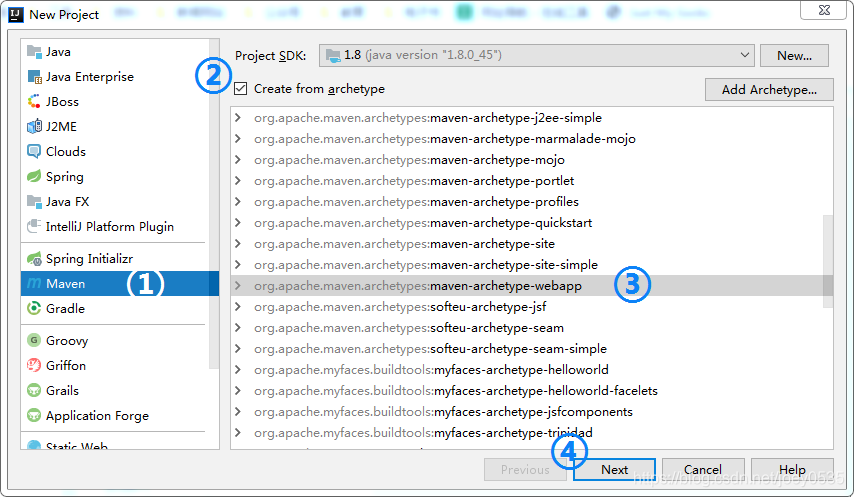Click the SDK folder icon in dropdown
Viewport: 854px width, 497px height.
[333, 55]
